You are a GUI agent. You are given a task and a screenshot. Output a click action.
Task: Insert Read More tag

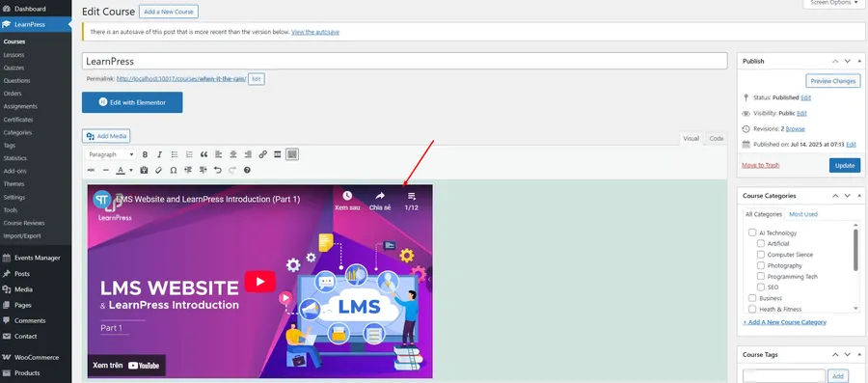(x=278, y=154)
